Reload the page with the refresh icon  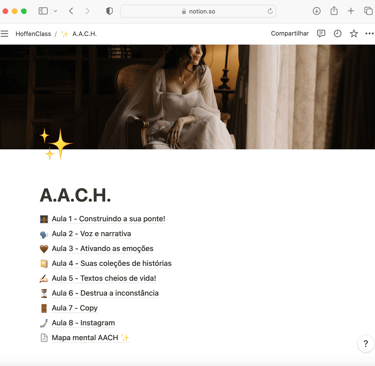(270, 11)
